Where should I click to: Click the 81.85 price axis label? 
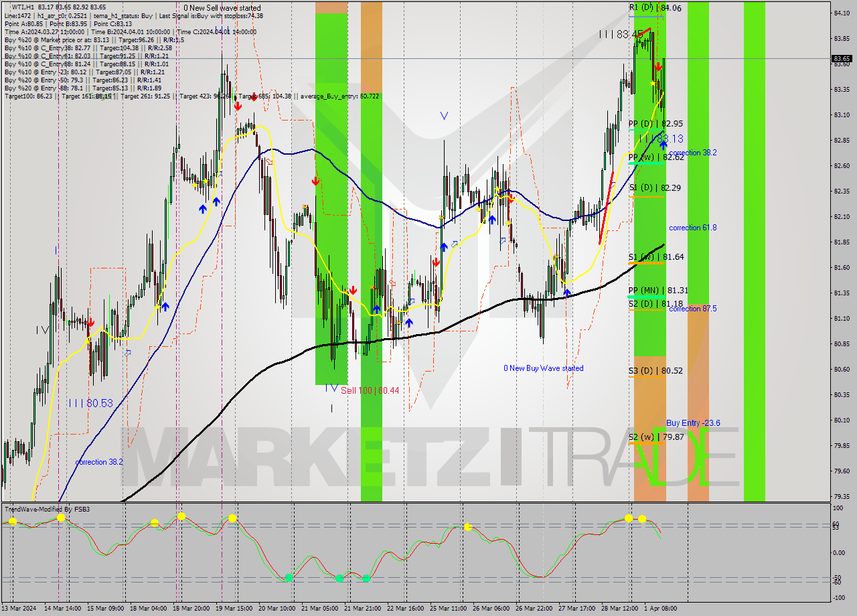pos(842,242)
